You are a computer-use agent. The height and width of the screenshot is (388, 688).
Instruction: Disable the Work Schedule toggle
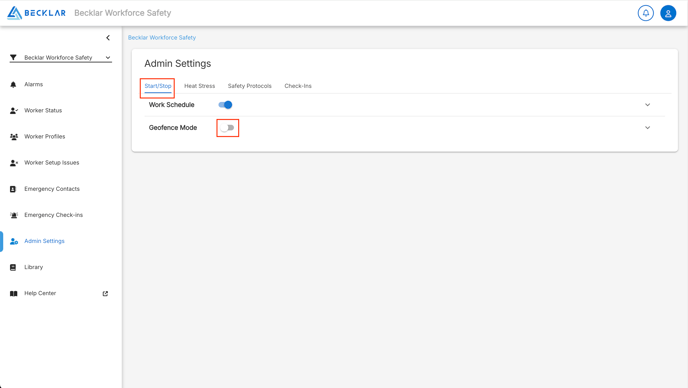(225, 105)
